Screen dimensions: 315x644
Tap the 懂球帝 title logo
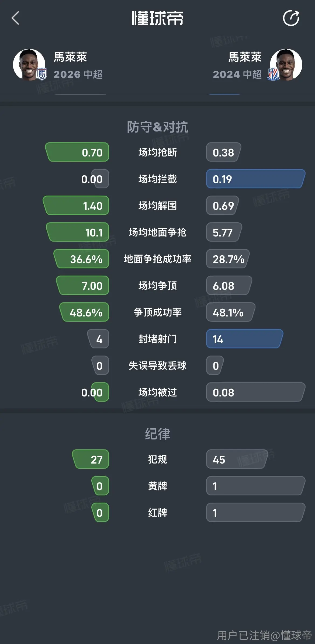click(x=158, y=18)
